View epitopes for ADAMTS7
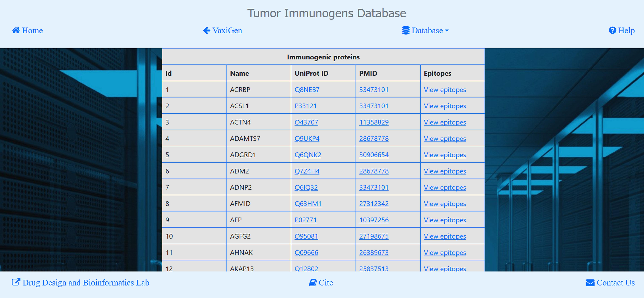Viewport: 644px width, 298px height. point(445,139)
